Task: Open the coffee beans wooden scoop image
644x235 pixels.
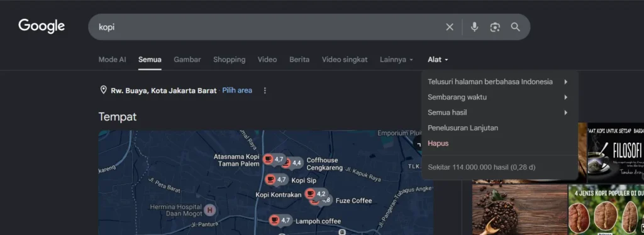Action: click(519, 210)
